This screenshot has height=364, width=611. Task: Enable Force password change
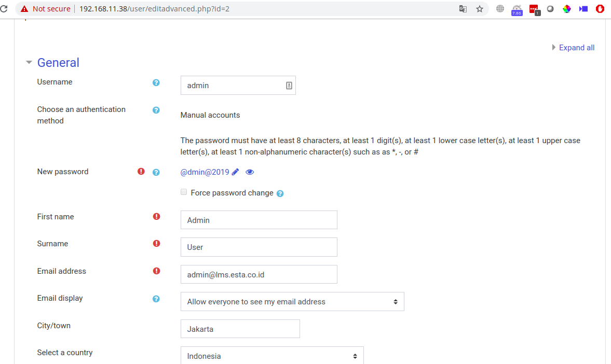(184, 192)
